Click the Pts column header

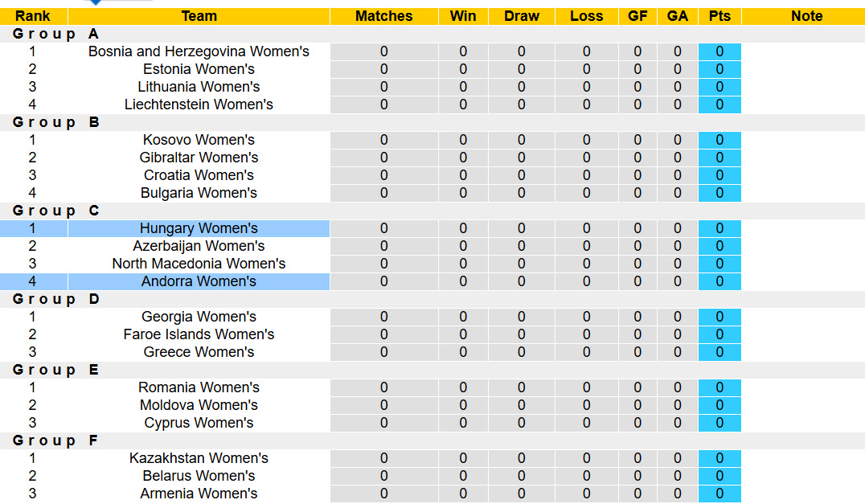[x=719, y=16]
